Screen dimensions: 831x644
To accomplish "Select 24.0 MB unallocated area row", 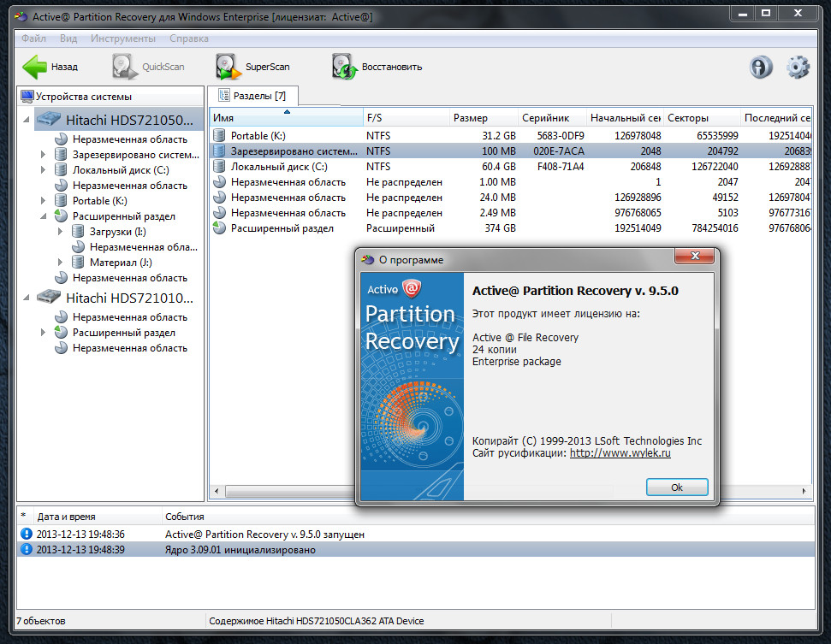I will click(x=511, y=197).
